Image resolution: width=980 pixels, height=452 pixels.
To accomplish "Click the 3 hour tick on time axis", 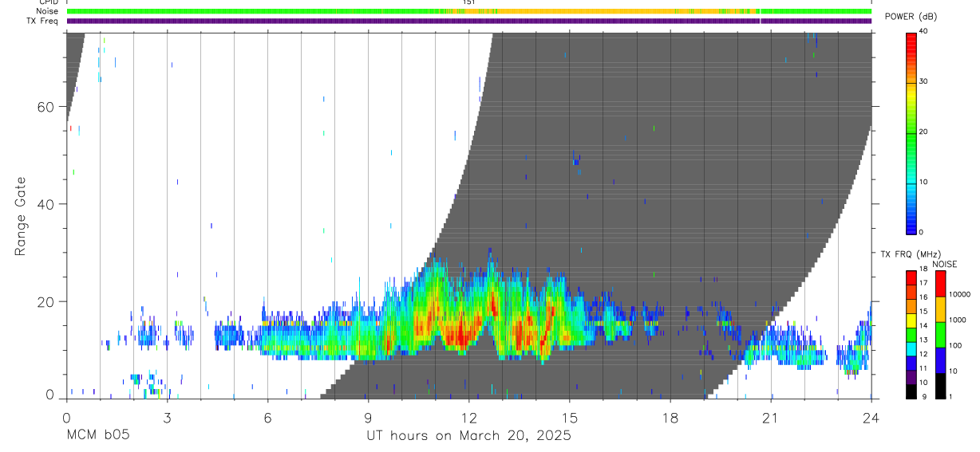I will (167, 417).
